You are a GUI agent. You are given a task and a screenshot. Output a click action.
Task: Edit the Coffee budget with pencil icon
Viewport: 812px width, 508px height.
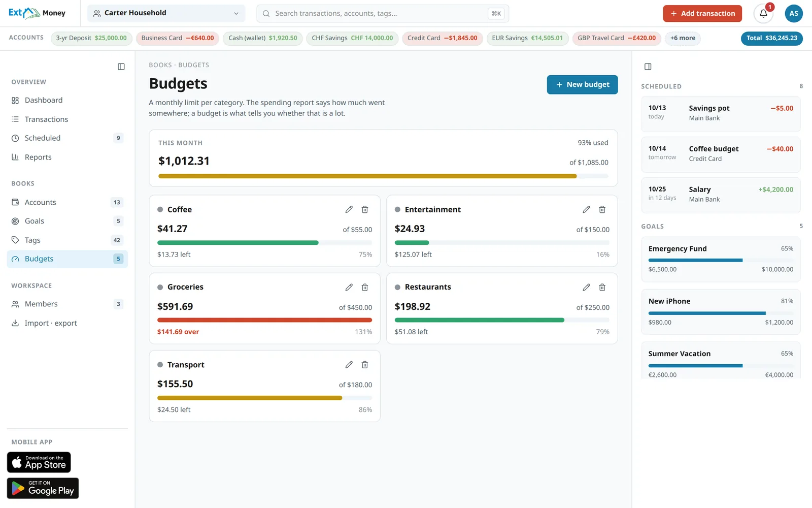pyautogui.click(x=349, y=209)
